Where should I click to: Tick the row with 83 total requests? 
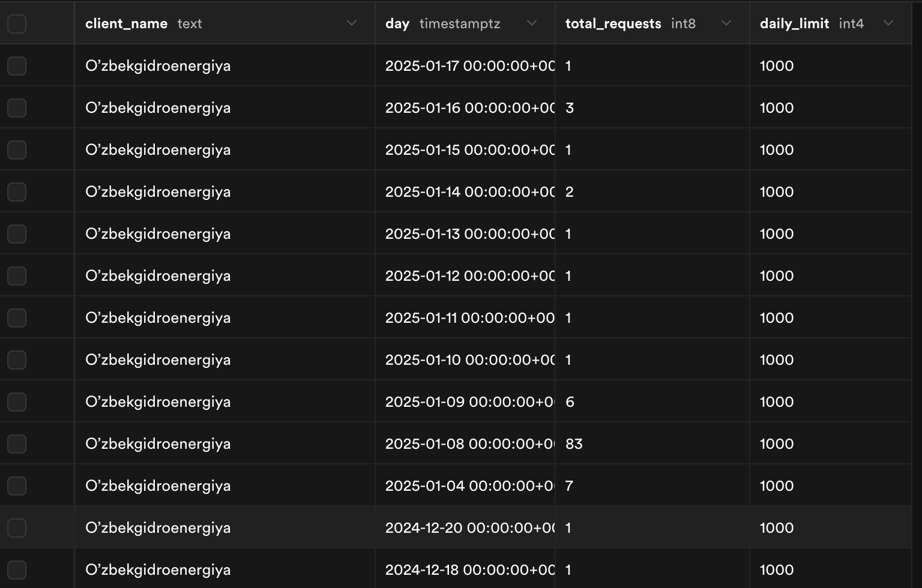coord(16,444)
